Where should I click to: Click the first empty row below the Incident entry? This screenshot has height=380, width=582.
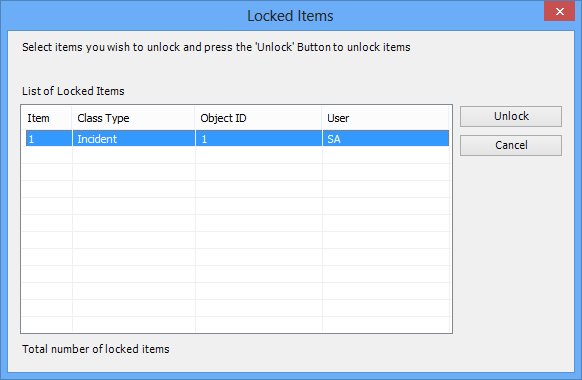click(x=236, y=155)
